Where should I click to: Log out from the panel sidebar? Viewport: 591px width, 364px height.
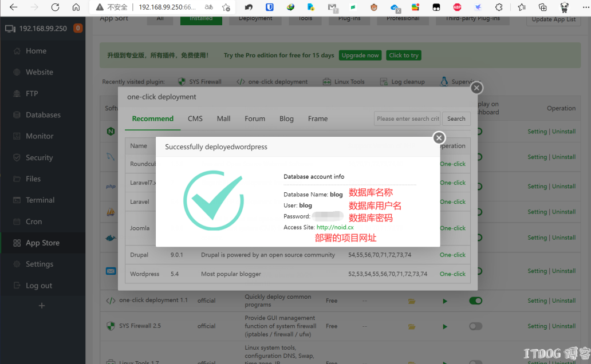click(38, 286)
